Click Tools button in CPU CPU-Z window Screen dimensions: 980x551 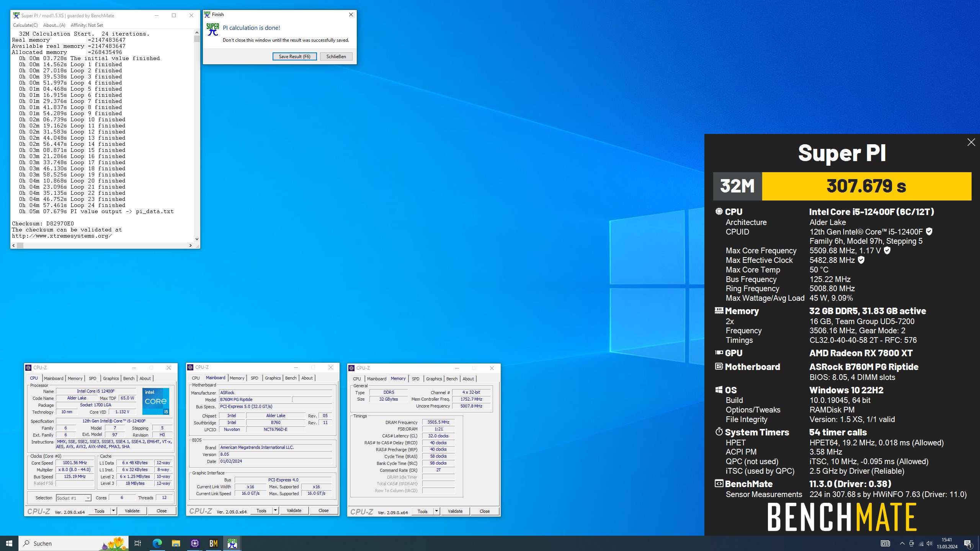100,511
